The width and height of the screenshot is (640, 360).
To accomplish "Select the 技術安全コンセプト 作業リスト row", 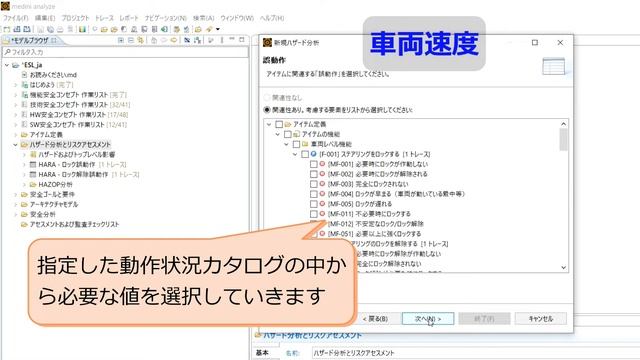I will coord(80,104).
